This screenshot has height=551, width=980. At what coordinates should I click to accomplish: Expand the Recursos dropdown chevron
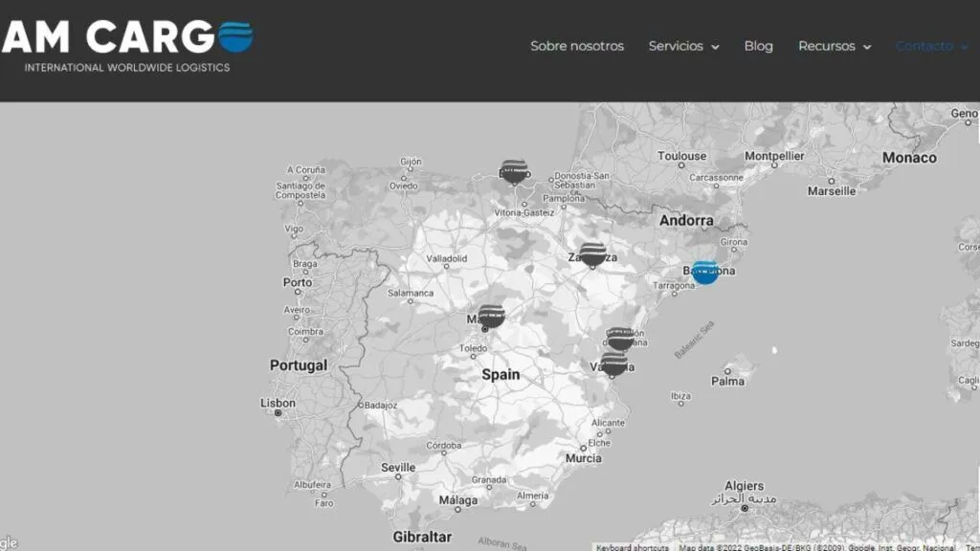pyautogui.click(x=867, y=47)
